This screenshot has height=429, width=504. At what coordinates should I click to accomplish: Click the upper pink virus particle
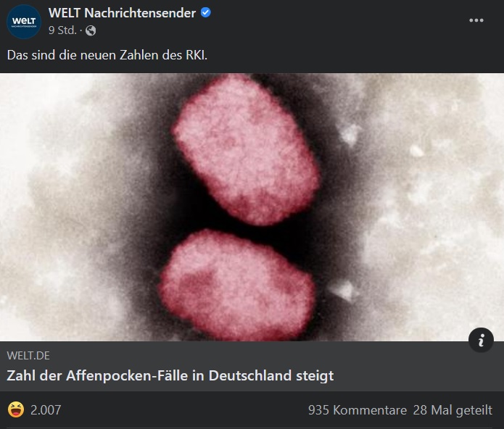click(x=246, y=149)
